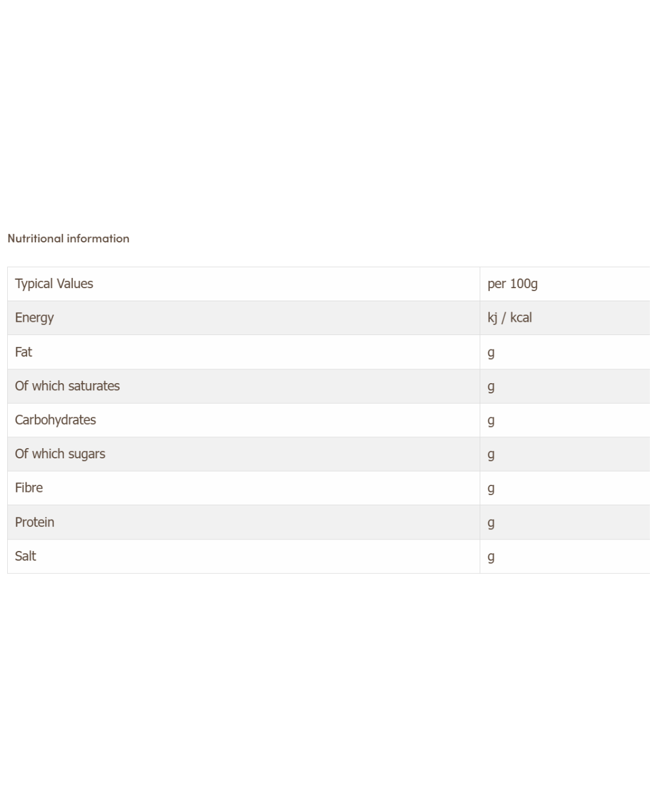
Task: Click the g value for Carbohydrates
Action: [491, 420]
